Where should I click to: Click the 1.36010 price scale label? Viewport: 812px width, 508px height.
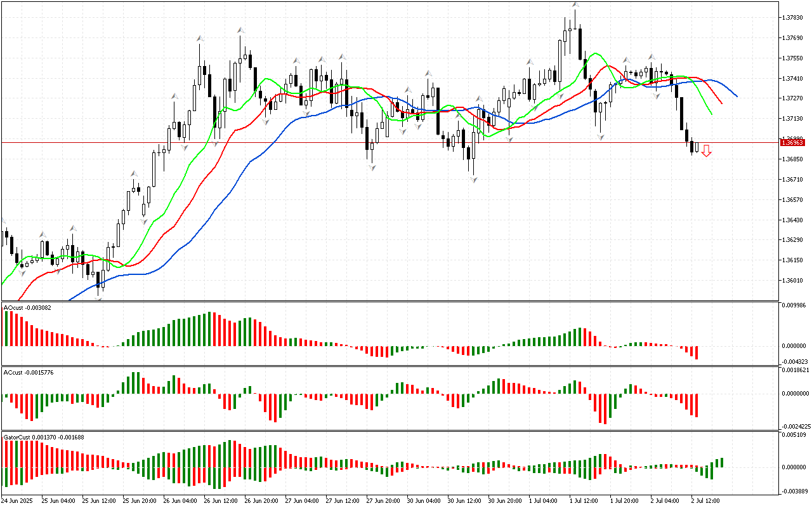pos(793,281)
